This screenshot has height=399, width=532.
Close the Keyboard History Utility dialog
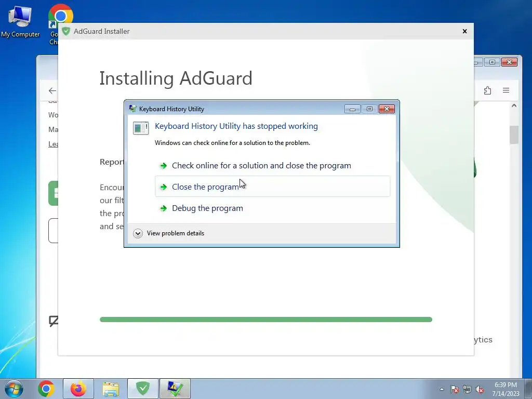387,109
